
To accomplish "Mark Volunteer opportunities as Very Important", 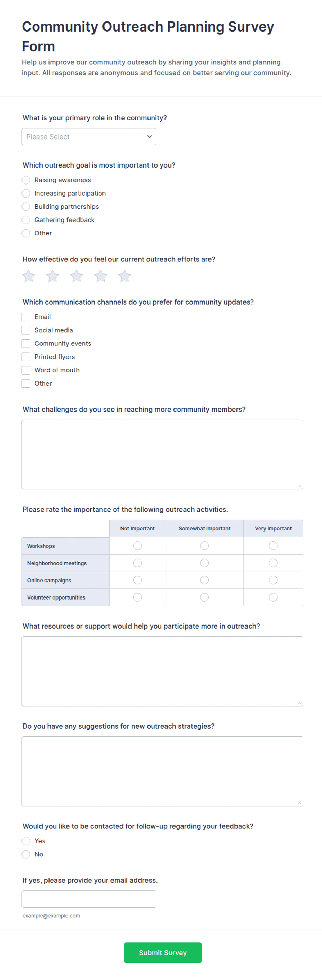I will point(273,597).
